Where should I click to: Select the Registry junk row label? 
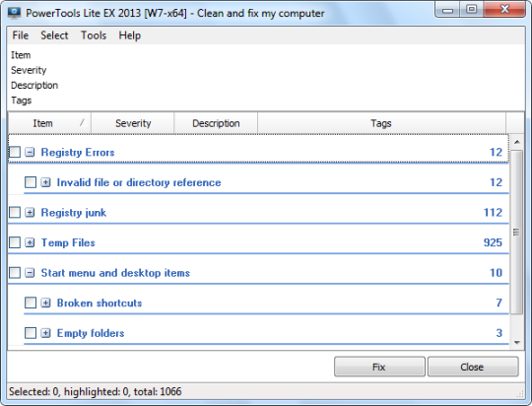[x=74, y=213]
